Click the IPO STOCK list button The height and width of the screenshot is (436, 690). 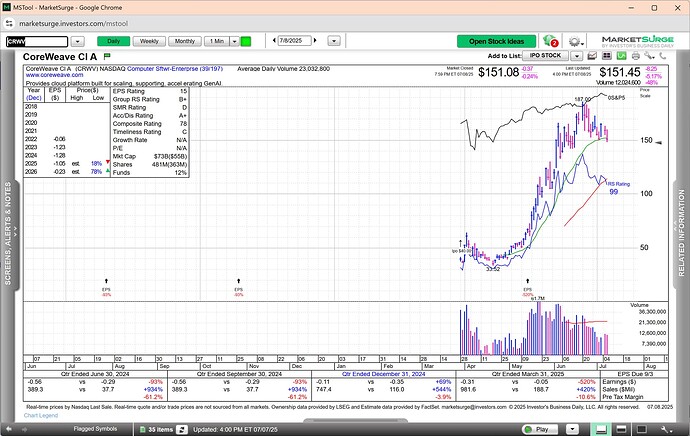(545, 55)
